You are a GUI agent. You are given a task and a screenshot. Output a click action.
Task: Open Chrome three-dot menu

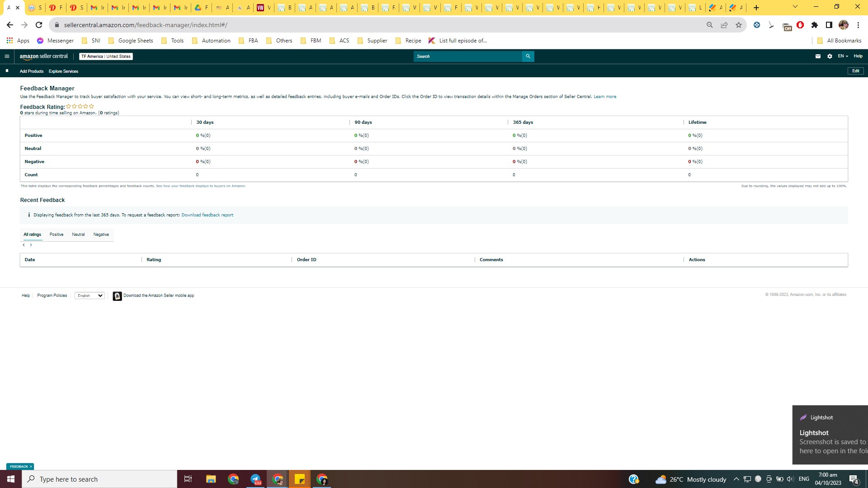pyautogui.click(x=858, y=25)
